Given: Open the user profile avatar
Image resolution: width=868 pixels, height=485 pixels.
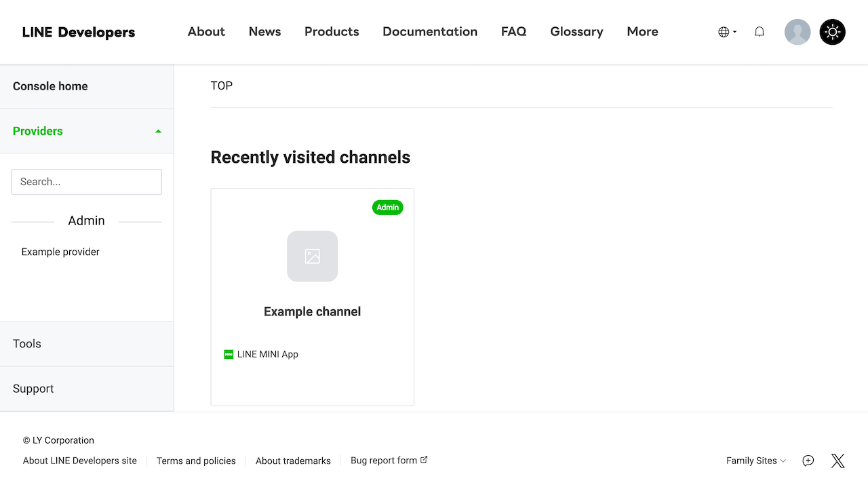Looking at the screenshot, I should (797, 32).
